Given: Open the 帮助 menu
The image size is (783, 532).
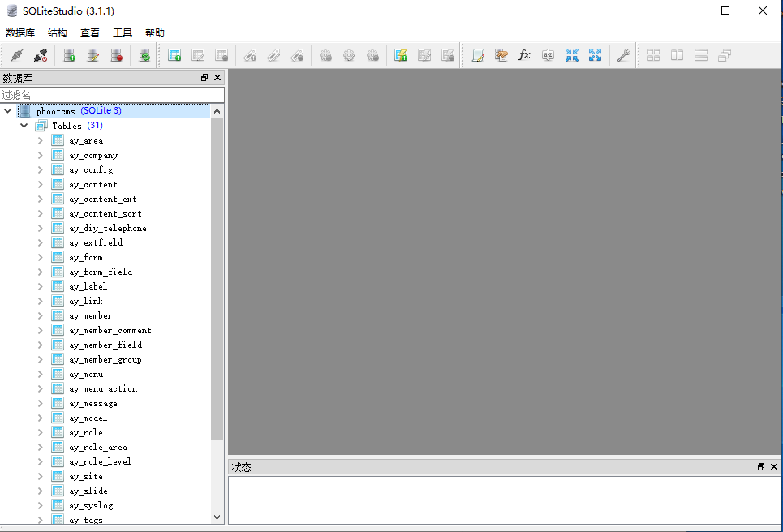Looking at the screenshot, I should click(155, 33).
